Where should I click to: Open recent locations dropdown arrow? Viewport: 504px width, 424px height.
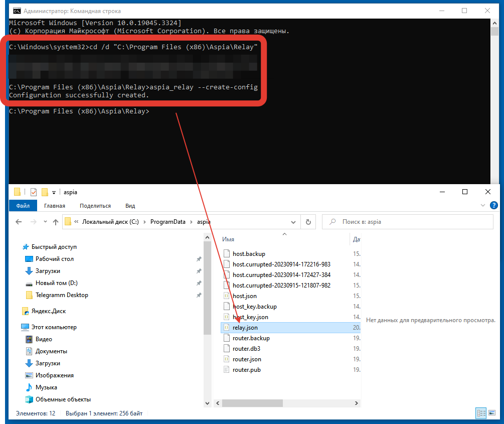(45, 222)
